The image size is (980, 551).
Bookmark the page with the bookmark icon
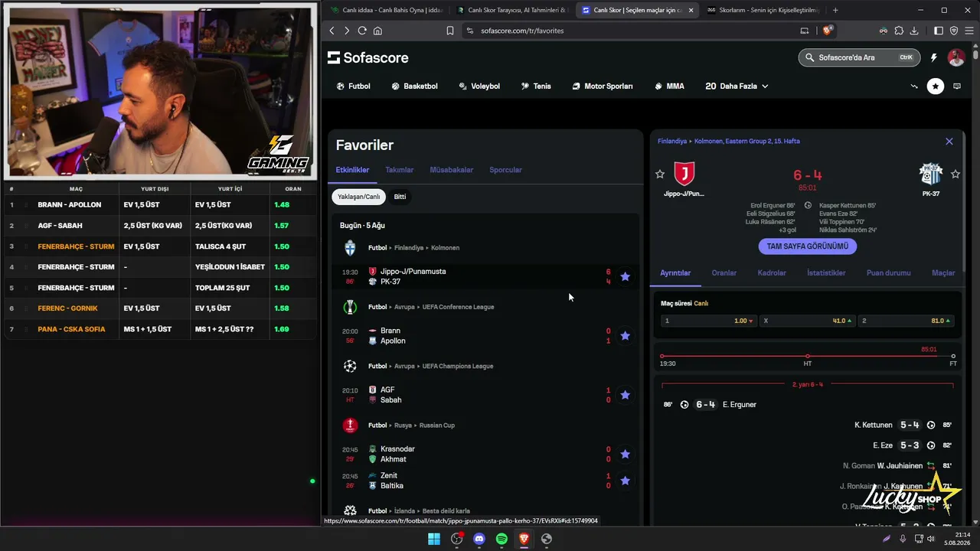(x=450, y=31)
